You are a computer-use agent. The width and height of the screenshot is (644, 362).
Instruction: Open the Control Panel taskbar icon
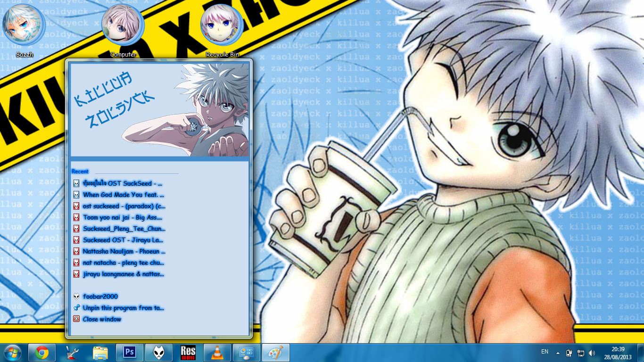246,353
